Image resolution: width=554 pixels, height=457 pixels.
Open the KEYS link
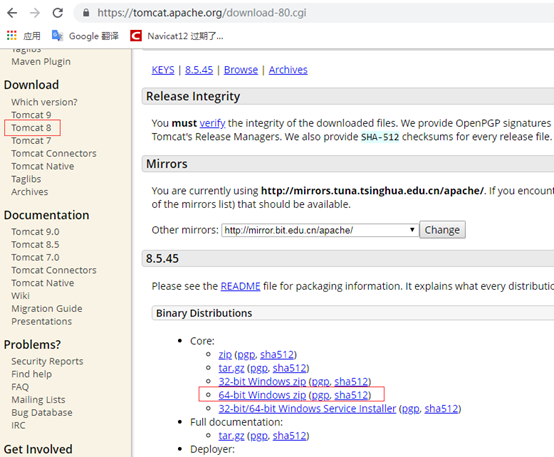[163, 70]
